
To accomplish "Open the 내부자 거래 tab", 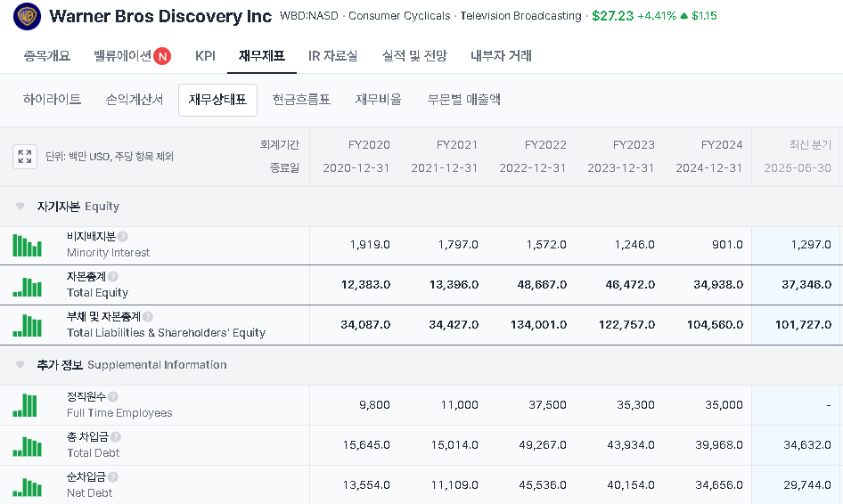I will (501, 56).
